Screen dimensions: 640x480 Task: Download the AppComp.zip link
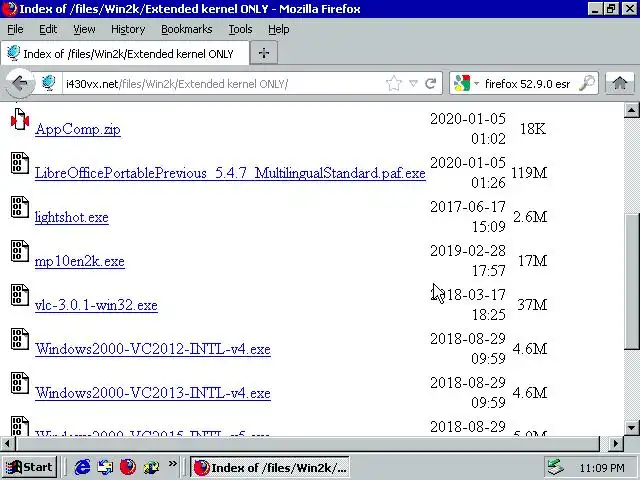pos(78,129)
